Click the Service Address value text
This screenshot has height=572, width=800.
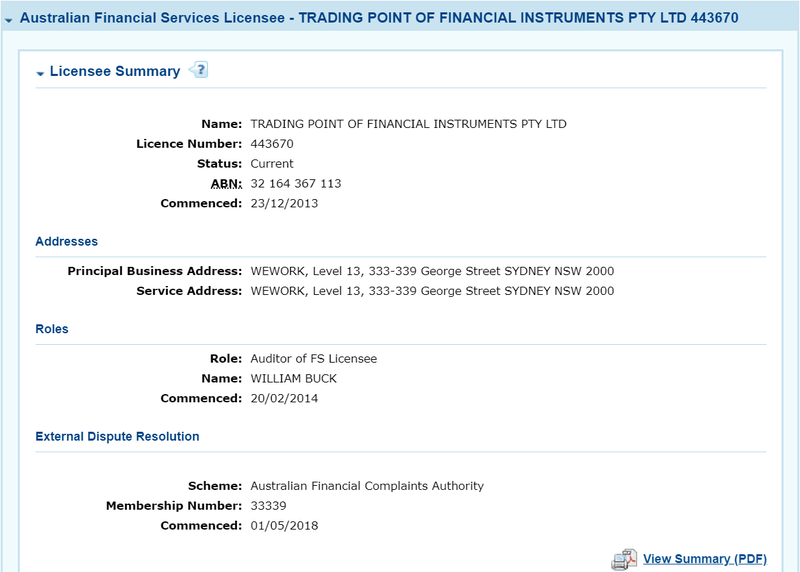[432, 291]
